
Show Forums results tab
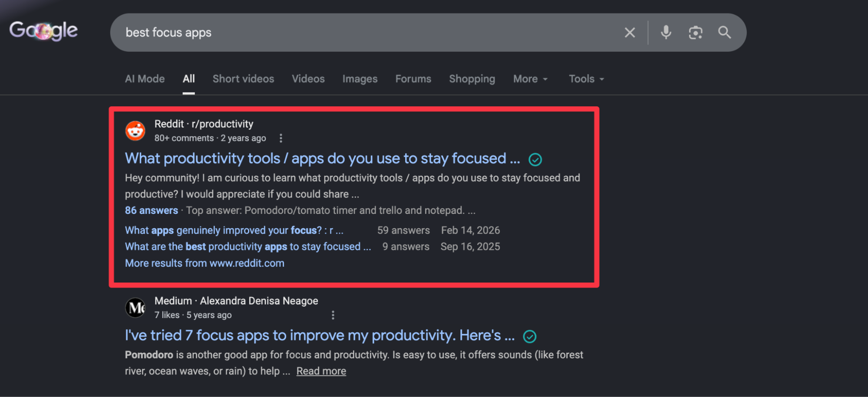pos(413,79)
